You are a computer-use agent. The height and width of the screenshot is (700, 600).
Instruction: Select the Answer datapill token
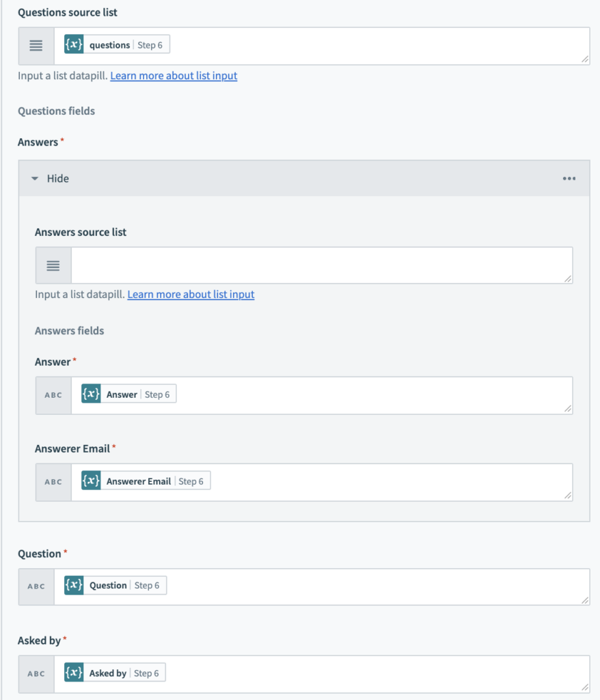tap(126, 394)
